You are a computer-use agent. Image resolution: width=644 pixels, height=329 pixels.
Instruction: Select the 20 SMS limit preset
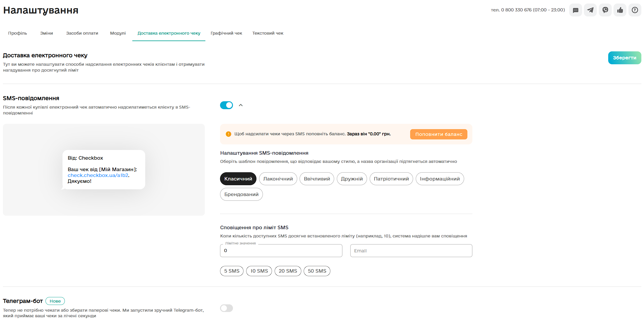[x=288, y=271]
